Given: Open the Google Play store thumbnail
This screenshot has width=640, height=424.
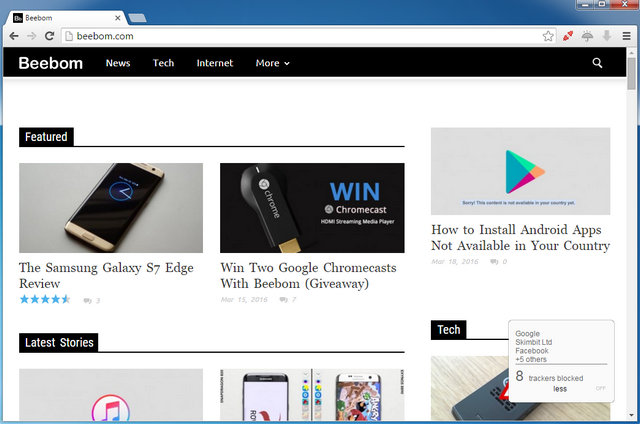Looking at the screenshot, I should coord(520,171).
